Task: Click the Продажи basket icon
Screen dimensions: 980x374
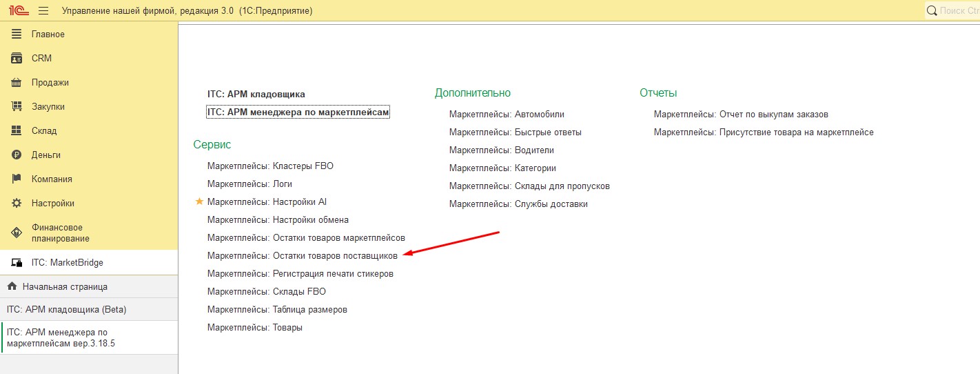Action: pyautogui.click(x=17, y=83)
